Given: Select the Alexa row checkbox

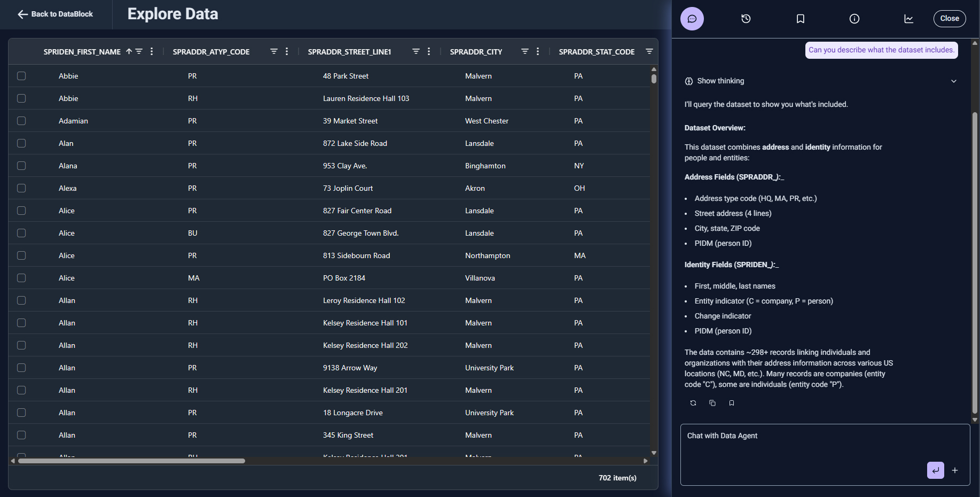Looking at the screenshot, I should (21, 188).
